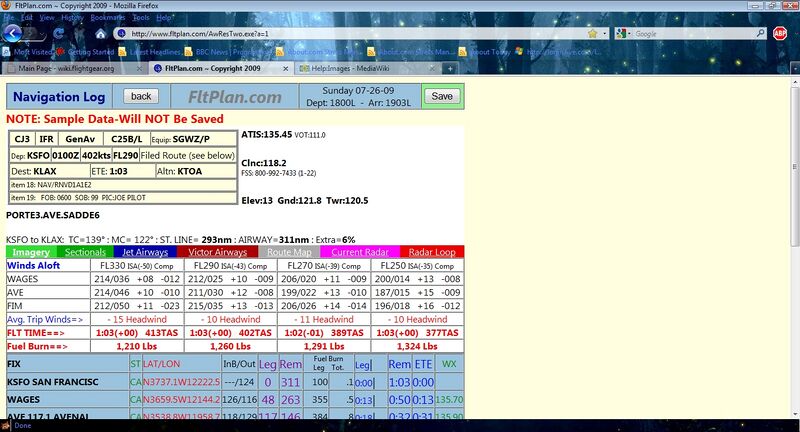The image size is (800, 432).
Task: Click the address bar URL field
Action: click(357, 34)
